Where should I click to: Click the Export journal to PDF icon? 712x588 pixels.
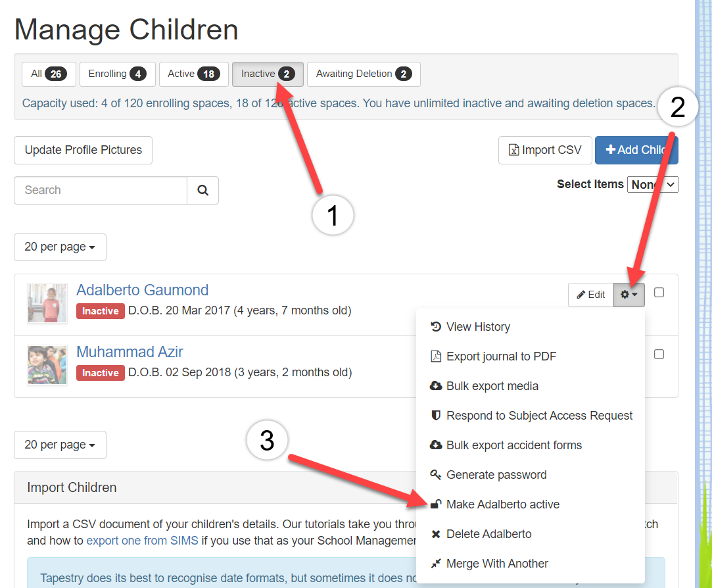pyautogui.click(x=435, y=356)
